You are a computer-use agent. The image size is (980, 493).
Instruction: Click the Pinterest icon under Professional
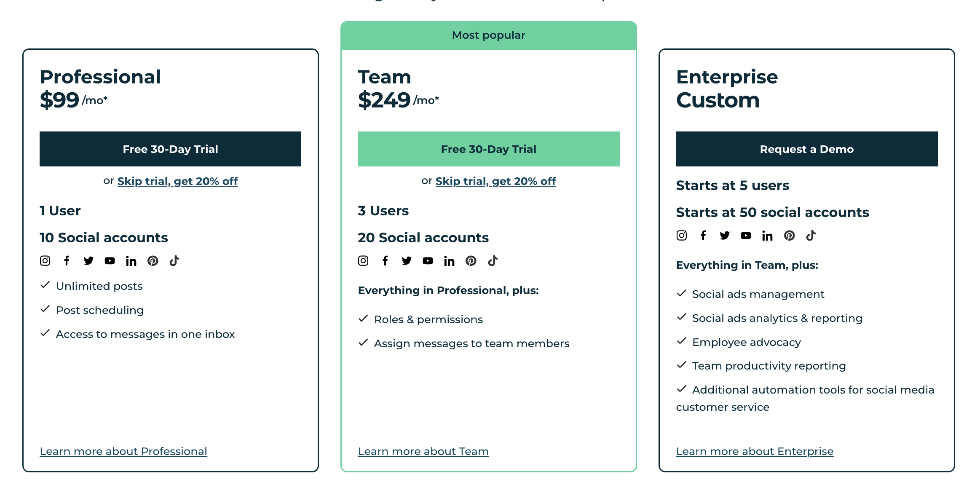point(153,261)
